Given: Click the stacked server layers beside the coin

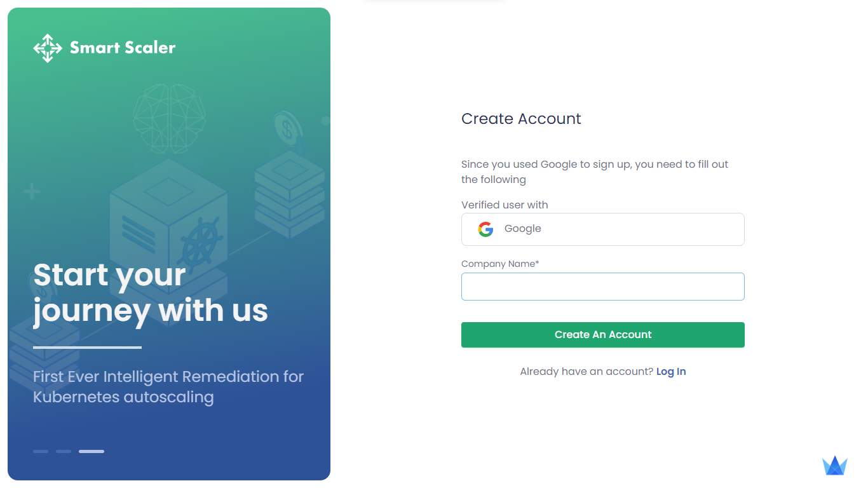Looking at the screenshot, I should point(289,194).
